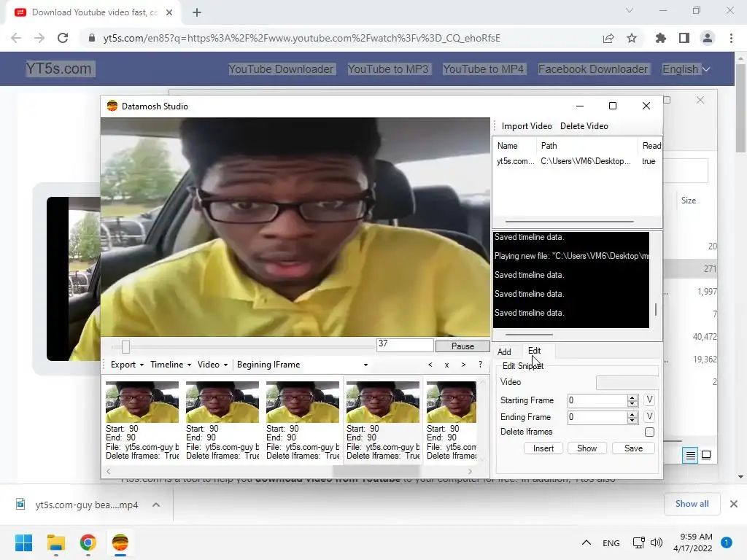Open Chrome extensions puzzle icon
This screenshot has height=560, width=747.
(661, 38)
